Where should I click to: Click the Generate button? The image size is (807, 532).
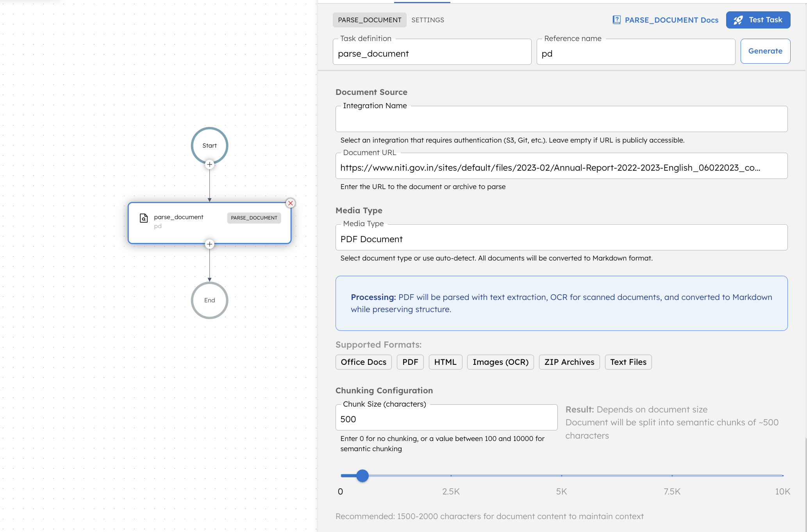click(x=765, y=51)
